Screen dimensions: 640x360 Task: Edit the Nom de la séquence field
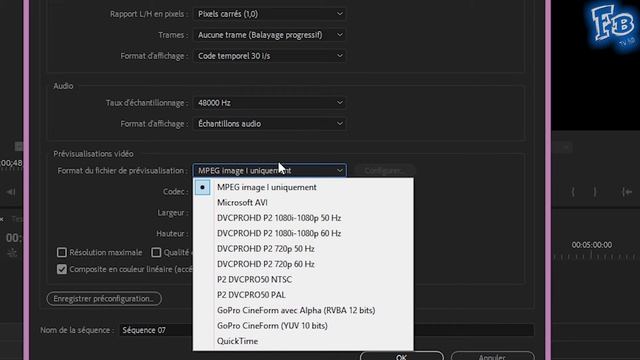pos(327,330)
